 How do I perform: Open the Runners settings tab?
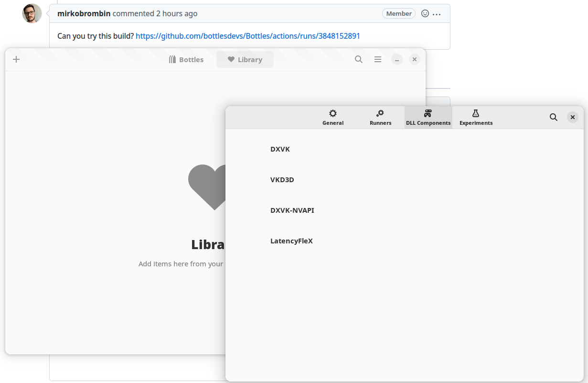[x=380, y=117]
